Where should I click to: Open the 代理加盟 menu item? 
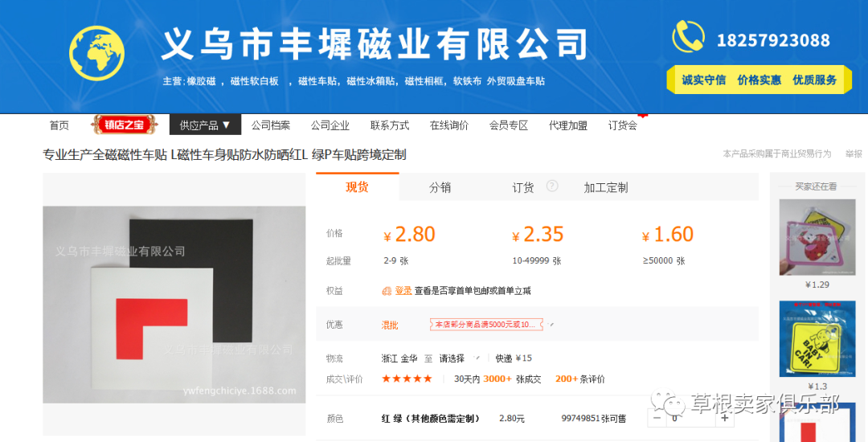[568, 125]
